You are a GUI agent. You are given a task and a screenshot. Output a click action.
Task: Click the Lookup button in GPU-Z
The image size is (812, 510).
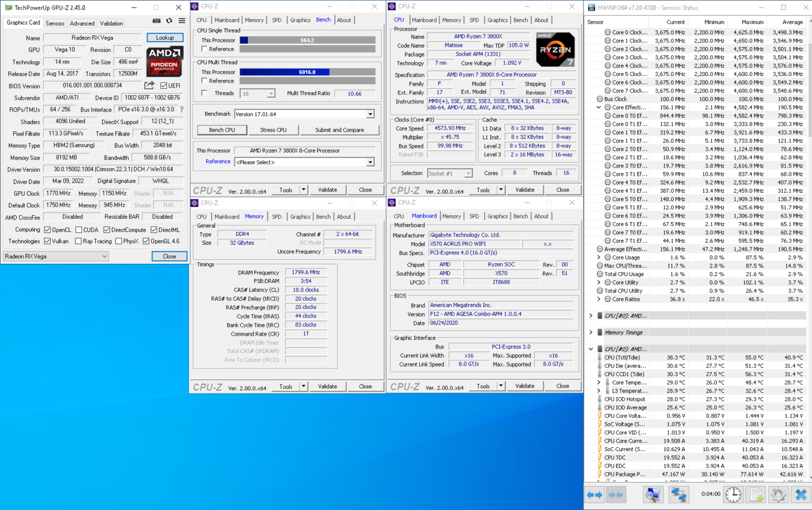click(x=165, y=38)
